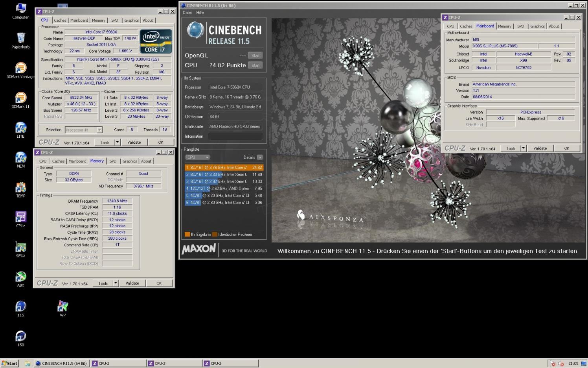Select the third CPU-Z taskbar button

230,363
